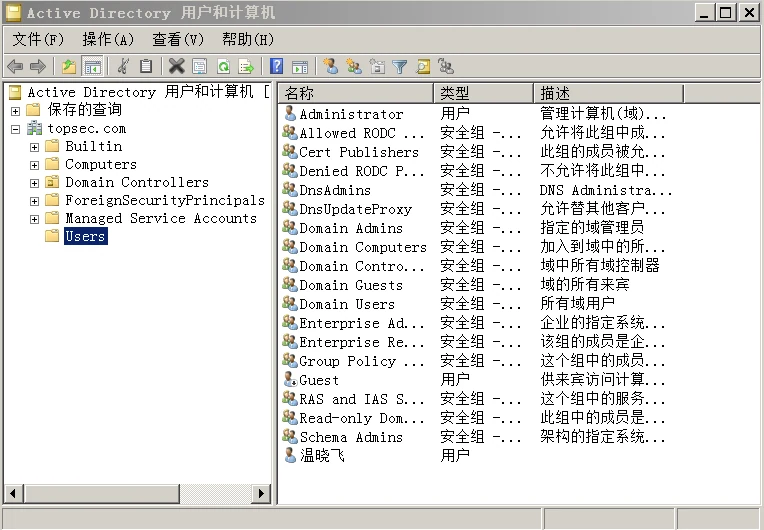The image size is (764, 530).
Task: Click the topsec.com domain icon
Action: (x=34, y=128)
